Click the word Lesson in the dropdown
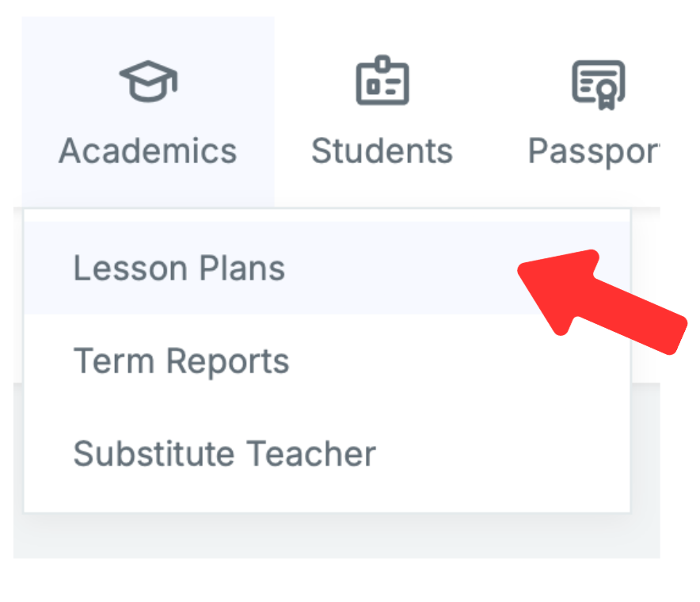 pos(124,269)
